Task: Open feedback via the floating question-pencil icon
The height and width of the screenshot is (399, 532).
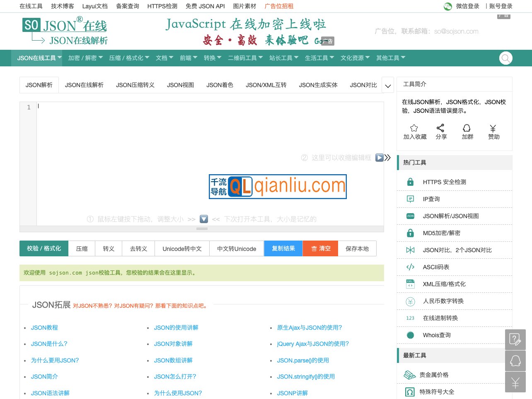Action: pos(515,339)
